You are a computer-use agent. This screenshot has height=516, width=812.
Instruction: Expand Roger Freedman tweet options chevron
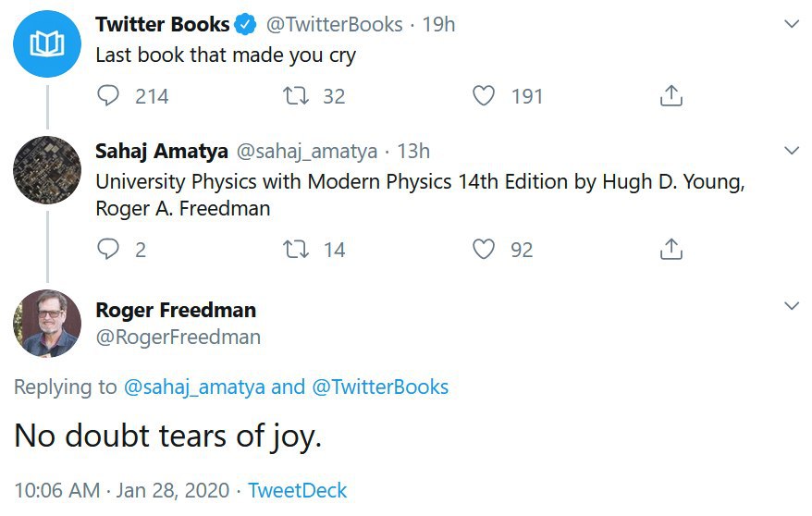pyautogui.click(x=792, y=306)
